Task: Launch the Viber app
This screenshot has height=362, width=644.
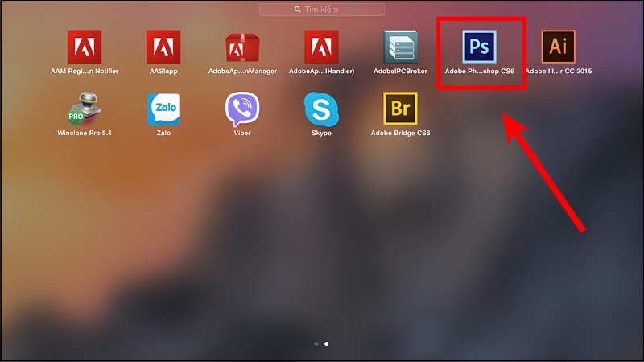Action: click(x=242, y=109)
